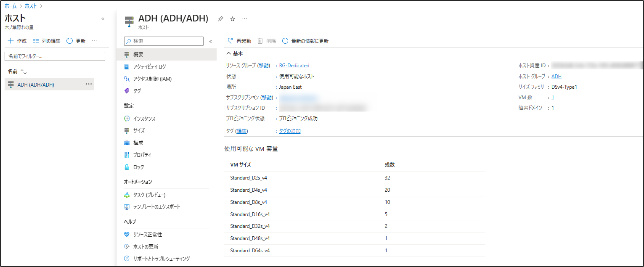
Task: Select Standard_D8s_v4 row text
Action: point(249,202)
